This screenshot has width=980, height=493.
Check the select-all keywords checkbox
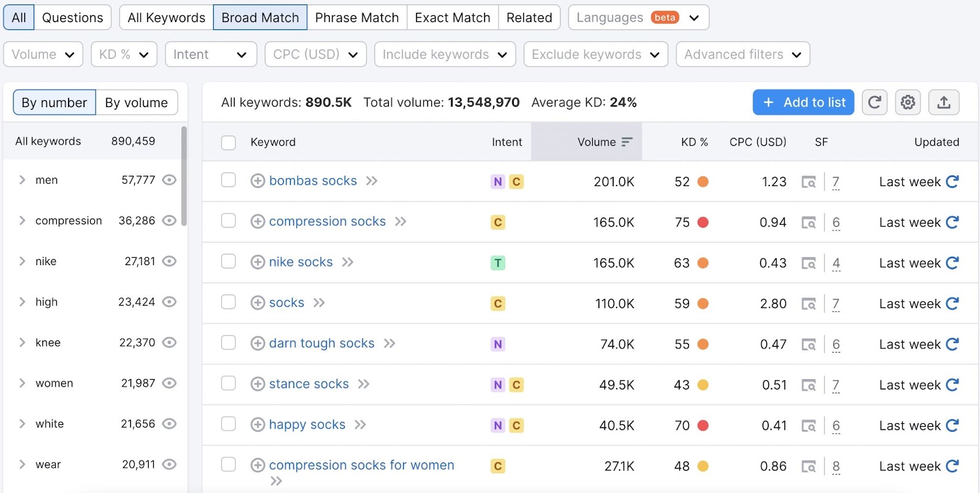228,143
